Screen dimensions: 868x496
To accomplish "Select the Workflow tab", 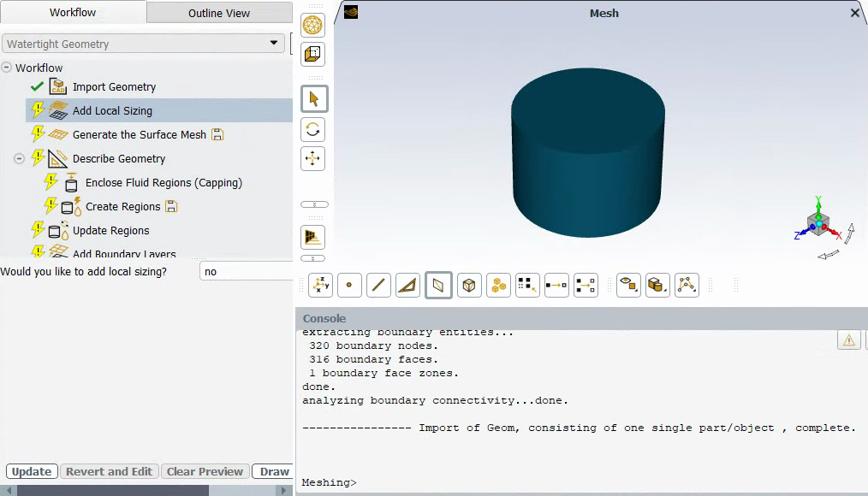I will click(x=73, y=13).
